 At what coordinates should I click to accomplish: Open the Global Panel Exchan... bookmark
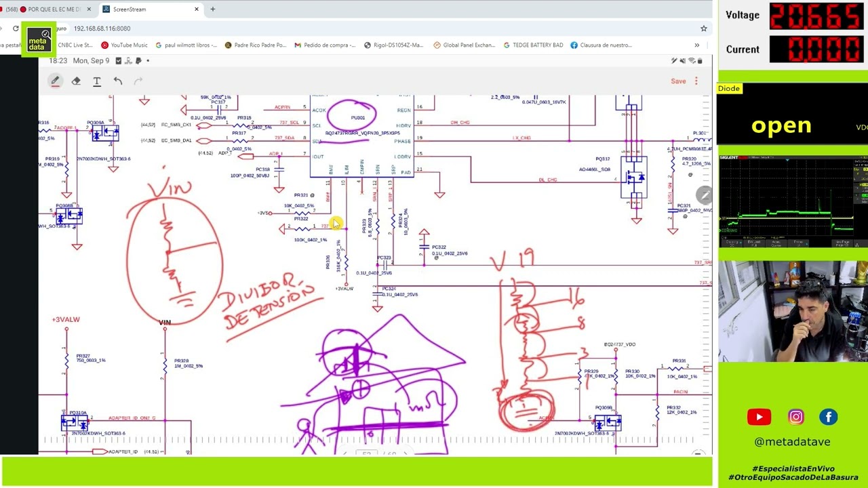(465, 45)
